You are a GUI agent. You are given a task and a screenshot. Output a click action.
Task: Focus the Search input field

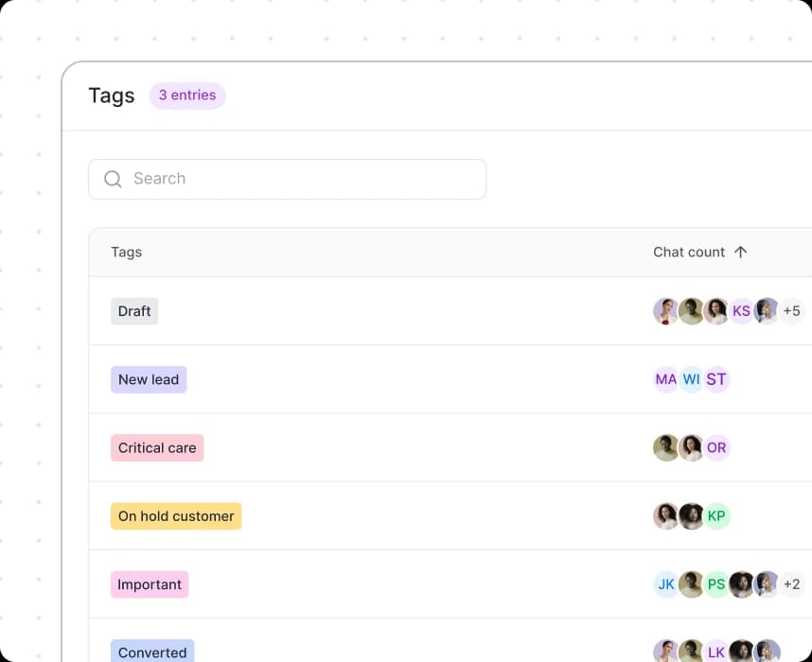coord(288,179)
